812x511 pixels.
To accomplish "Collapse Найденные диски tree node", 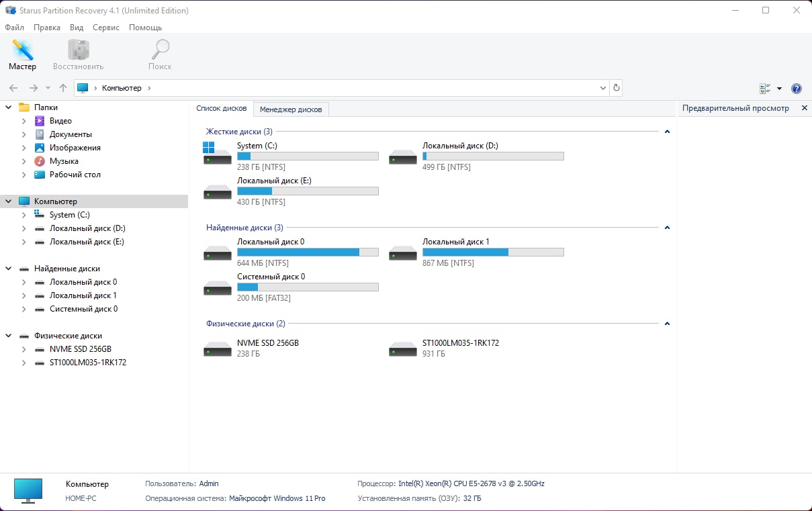I will tap(9, 269).
